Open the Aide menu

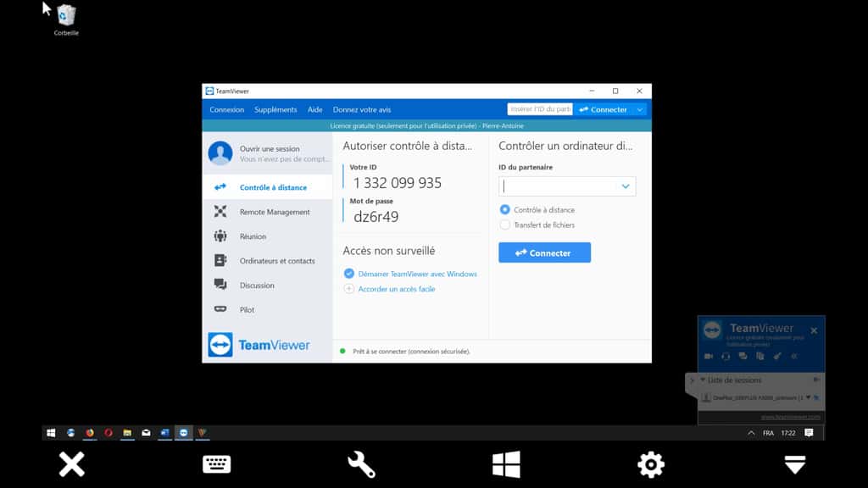[315, 109]
